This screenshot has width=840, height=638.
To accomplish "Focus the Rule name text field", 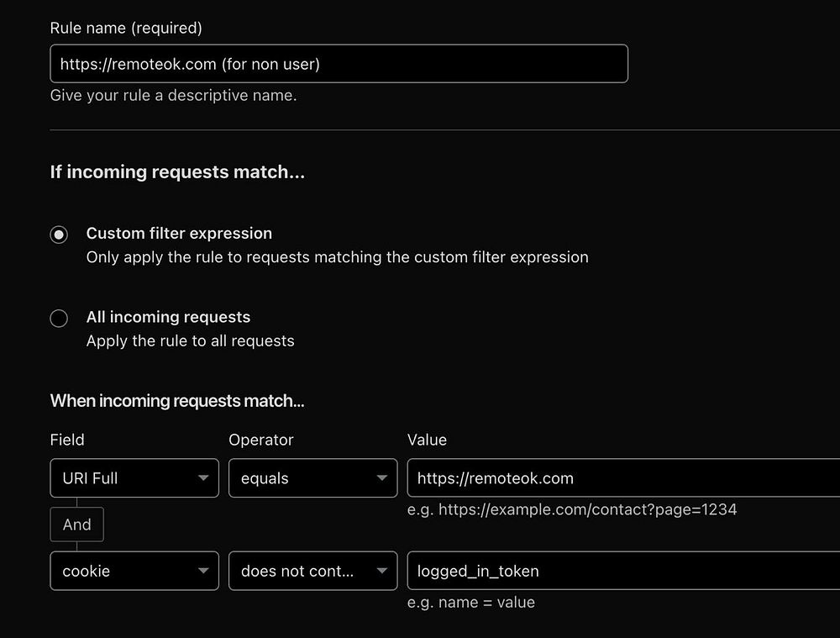I will coord(339,64).
